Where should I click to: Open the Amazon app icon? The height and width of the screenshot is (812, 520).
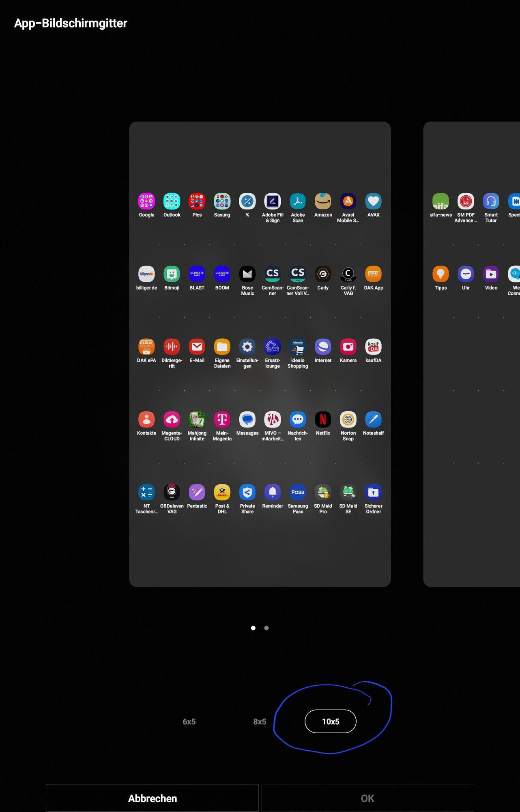(323, 201)
